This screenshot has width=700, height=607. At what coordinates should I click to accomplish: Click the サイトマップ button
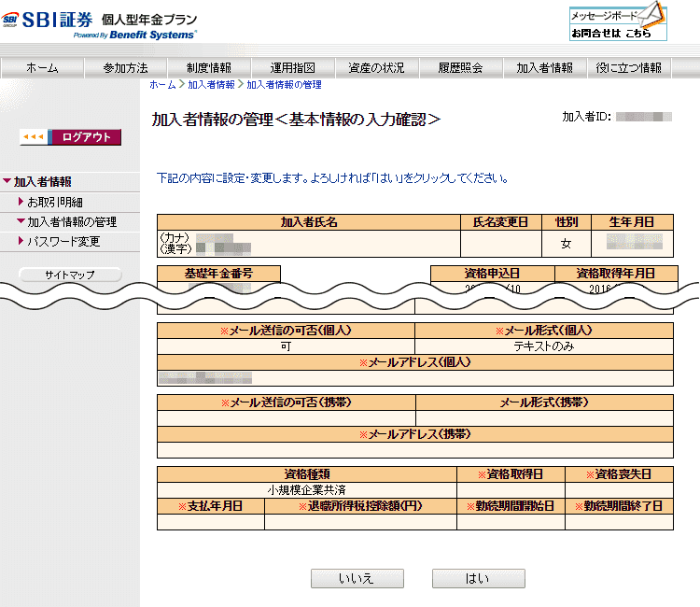coord(70,275)
